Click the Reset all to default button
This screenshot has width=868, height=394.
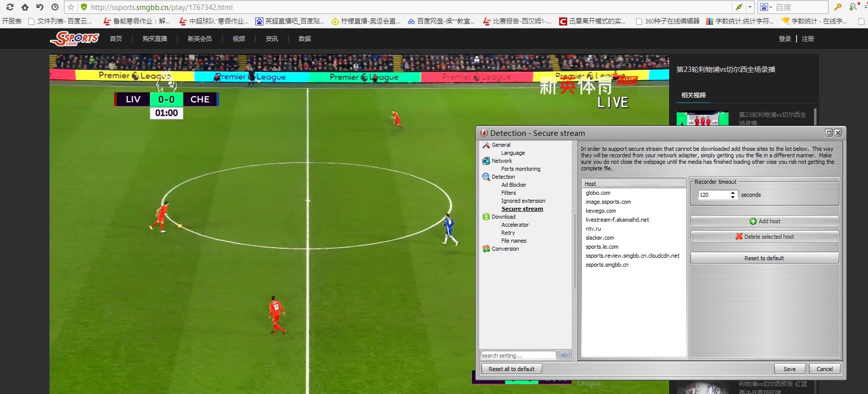tap(512, 369)
